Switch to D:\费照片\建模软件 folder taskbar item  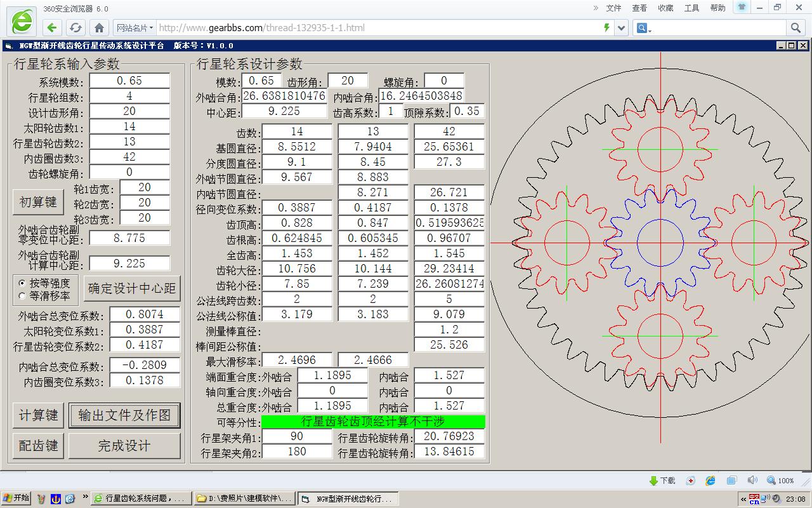[x=244, y=498]
